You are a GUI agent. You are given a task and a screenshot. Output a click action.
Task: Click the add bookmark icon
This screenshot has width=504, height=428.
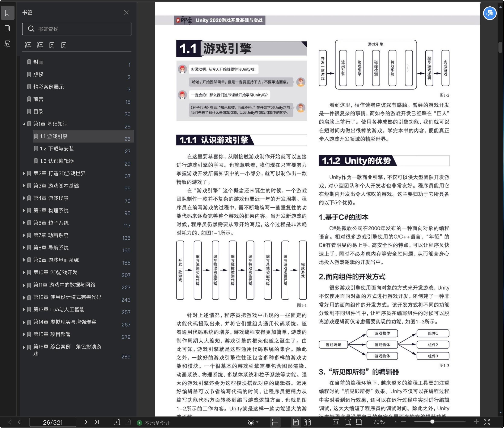[52, 45]
